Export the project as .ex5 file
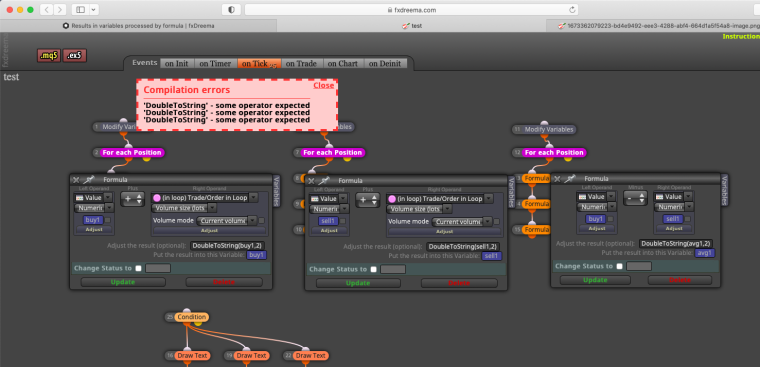The image size is (760, 367). (x=75, y=56)
